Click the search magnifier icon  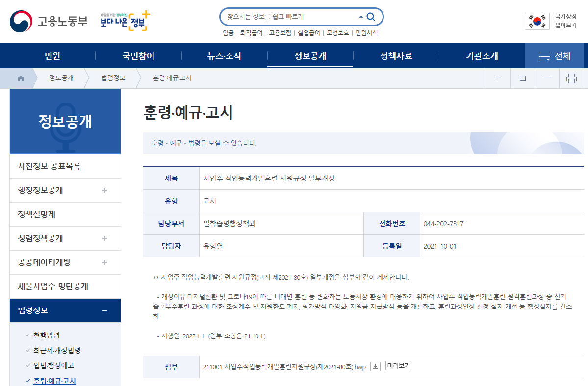(371, 17)
